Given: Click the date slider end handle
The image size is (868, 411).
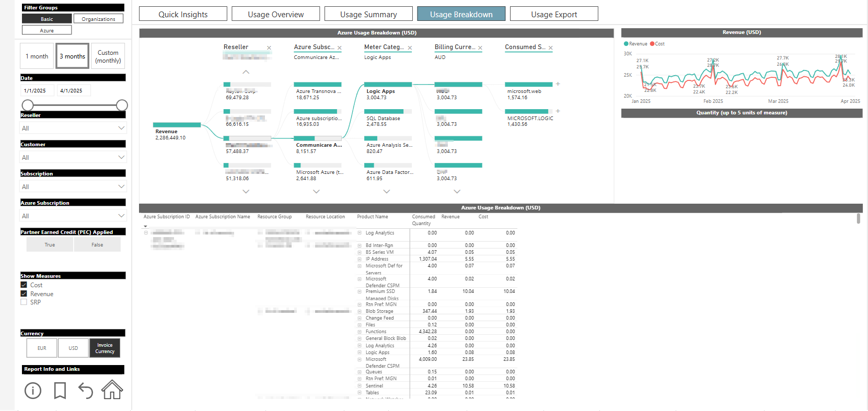Looking at the screenshot, I should (x=122, y=105).
